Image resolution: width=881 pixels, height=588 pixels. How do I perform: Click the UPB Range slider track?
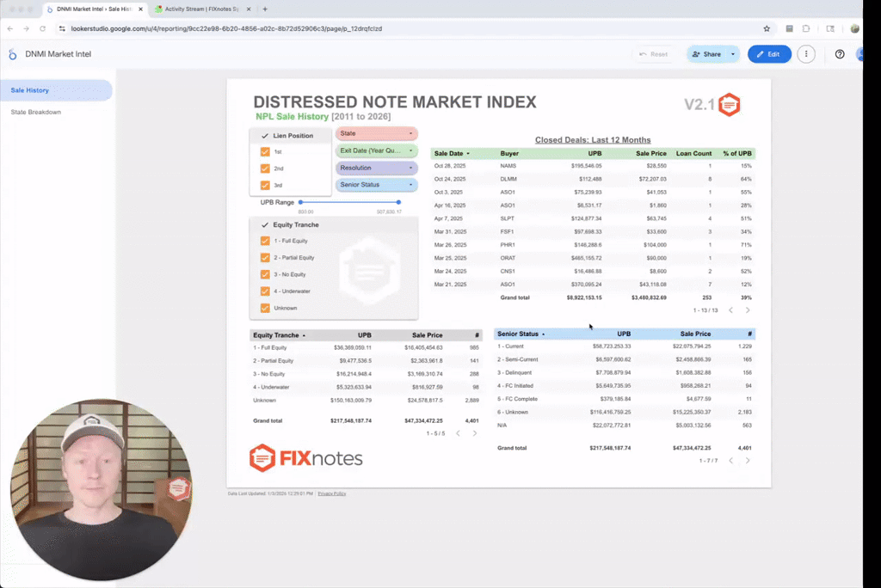click(349, 202)
